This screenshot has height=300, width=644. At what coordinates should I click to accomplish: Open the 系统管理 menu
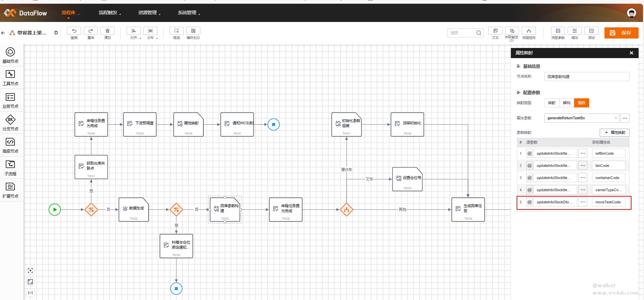tap(187, 12)
